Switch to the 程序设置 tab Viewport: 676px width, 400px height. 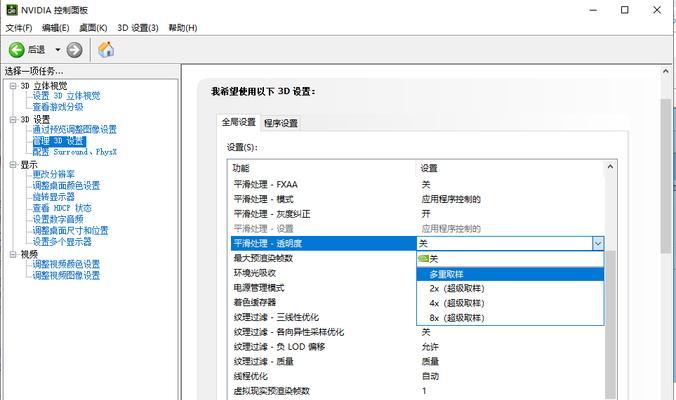(281, 123)
